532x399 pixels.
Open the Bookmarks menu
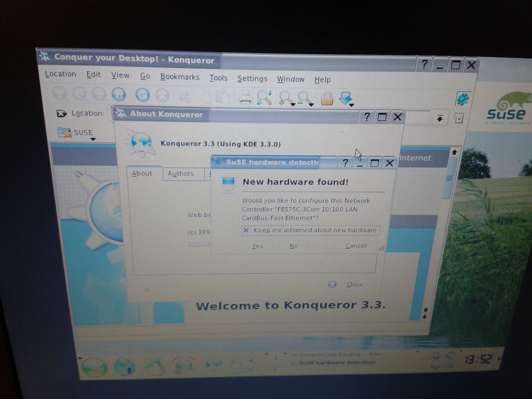click(x=180, y=77)
